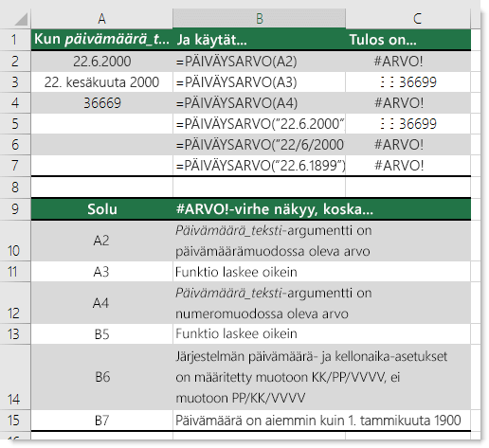Click 'Funktio laskee oikein' in row 13

point(236,333)
